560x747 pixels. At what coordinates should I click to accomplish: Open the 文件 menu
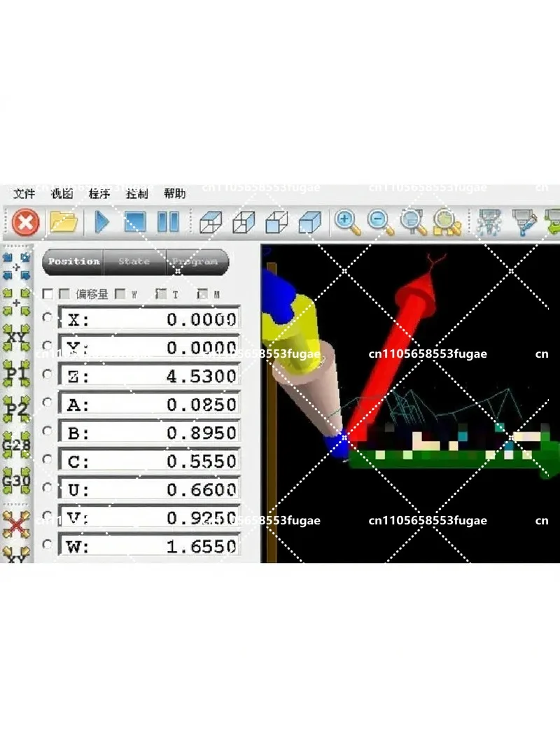point(24,193)
